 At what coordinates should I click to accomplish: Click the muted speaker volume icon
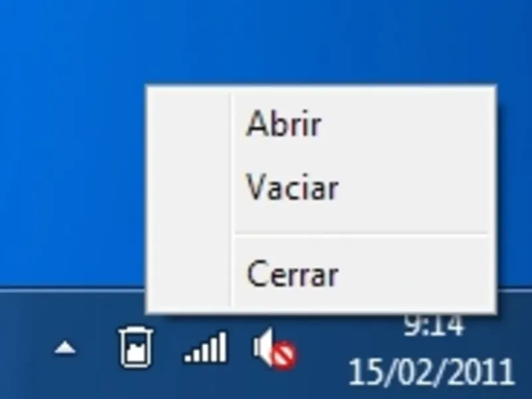pos(274,348)
